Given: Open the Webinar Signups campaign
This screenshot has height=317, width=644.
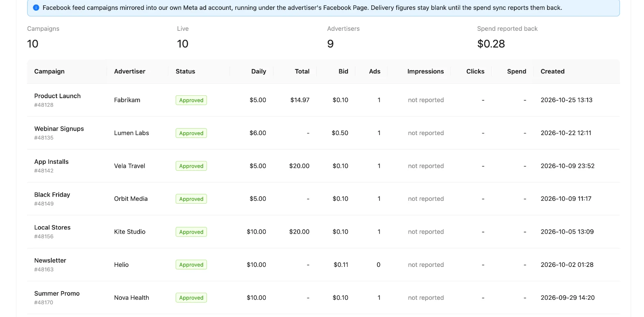Looking at the screenshot, I should (59, 129).
